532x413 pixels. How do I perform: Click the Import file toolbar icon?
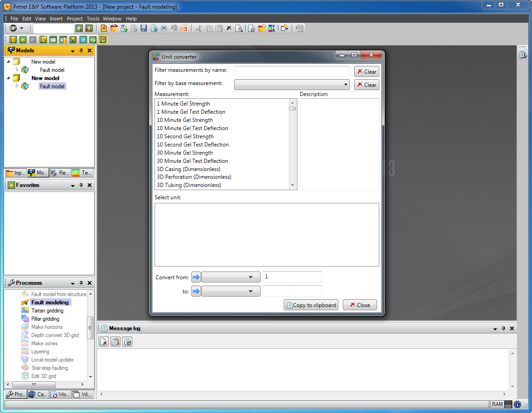[x=124, y=29]
